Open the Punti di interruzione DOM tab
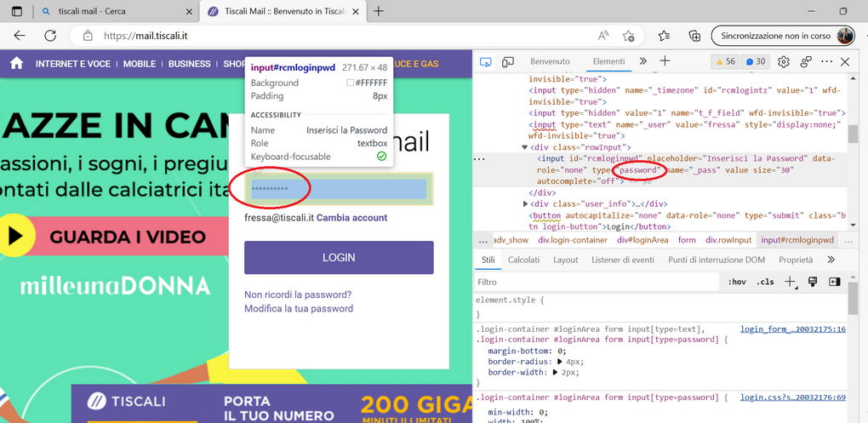868x423 pixels. [717, 260]
